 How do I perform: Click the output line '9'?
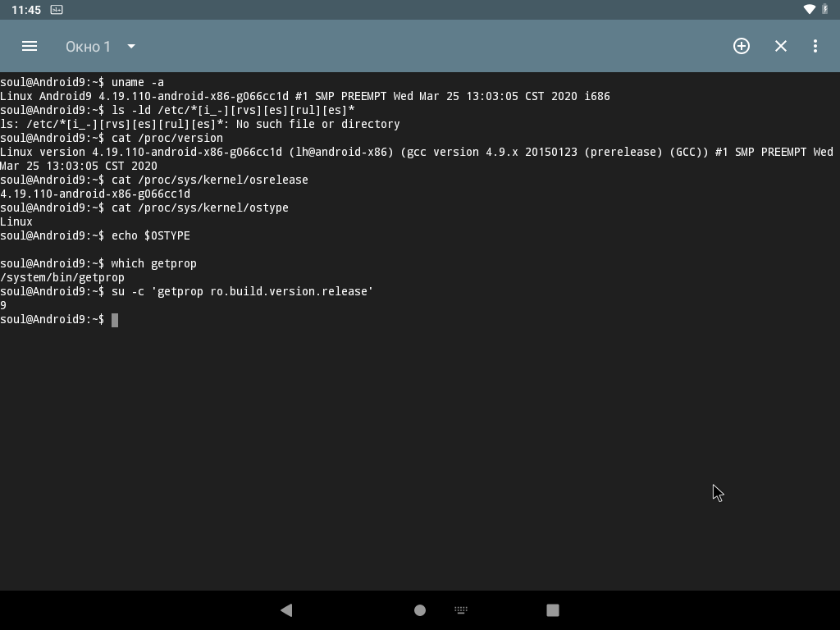[x=3, y=305]
